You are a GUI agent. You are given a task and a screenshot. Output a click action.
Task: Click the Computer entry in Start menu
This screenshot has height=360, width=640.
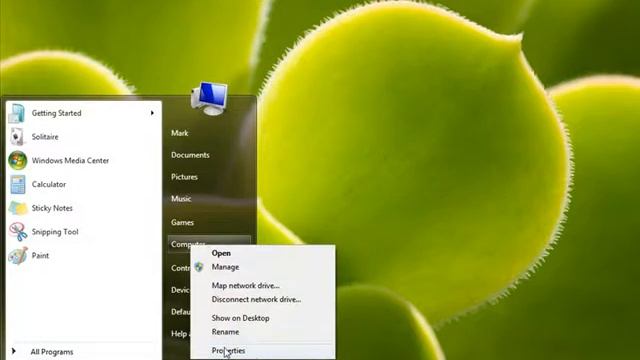(x=209, y=244)
